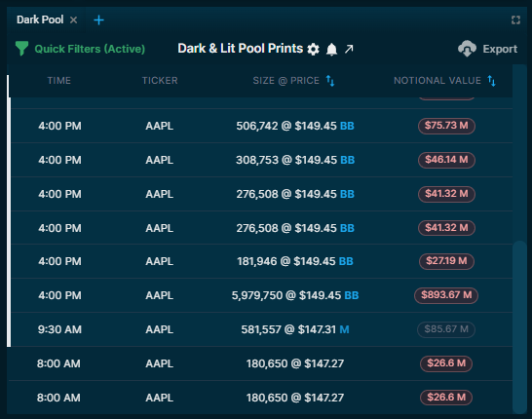This screenshot has width=532, height=419.
Task: Click the 9:30 AM time cell
Action: (x=59, y=329)
